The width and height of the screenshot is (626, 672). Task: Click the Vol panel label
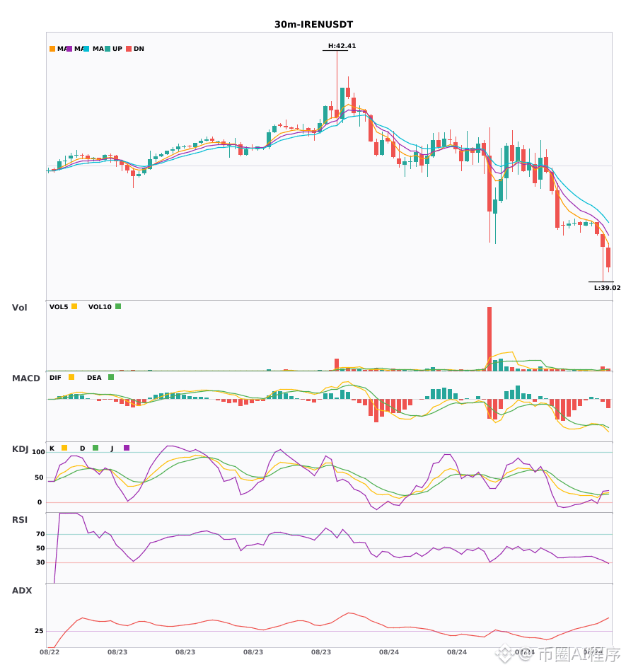[20, 308]
